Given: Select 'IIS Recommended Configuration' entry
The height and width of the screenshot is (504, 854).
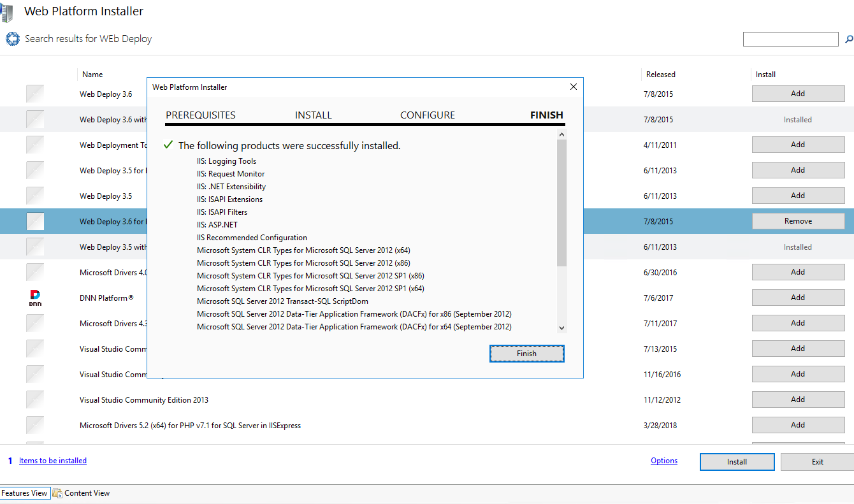Looking at the screenshot, I should coord(252,238).
